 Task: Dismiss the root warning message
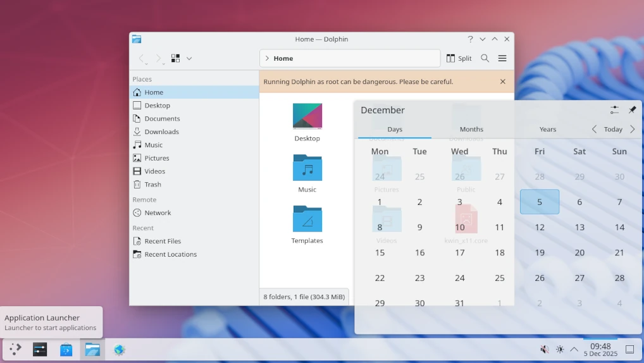click(x=502, y=82)
